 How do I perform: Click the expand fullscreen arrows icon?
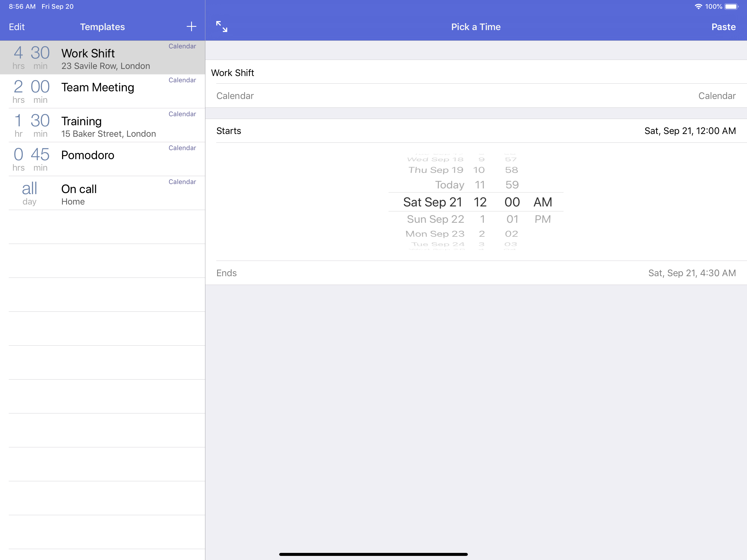click(x=221, y=27)
